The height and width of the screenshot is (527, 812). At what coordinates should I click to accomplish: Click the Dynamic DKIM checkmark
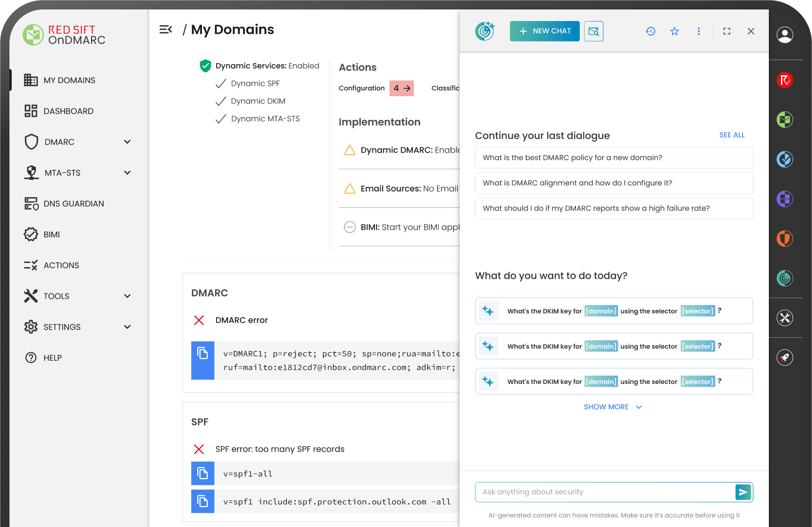click(221, 101)
